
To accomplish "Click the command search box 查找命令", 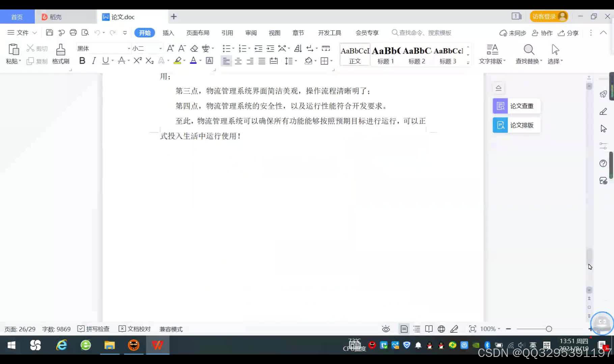I will pyautogui.click(x=422, y=33).
